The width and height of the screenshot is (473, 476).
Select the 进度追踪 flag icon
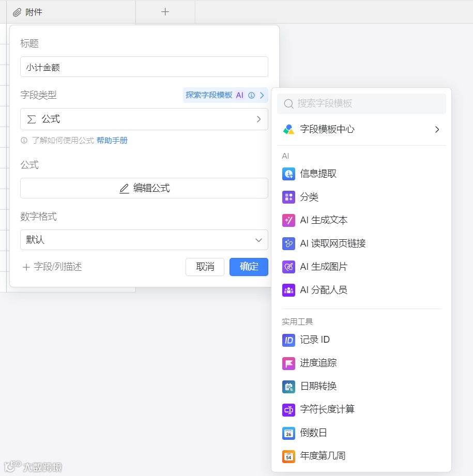pyautogui.click(x=288, y=363)
